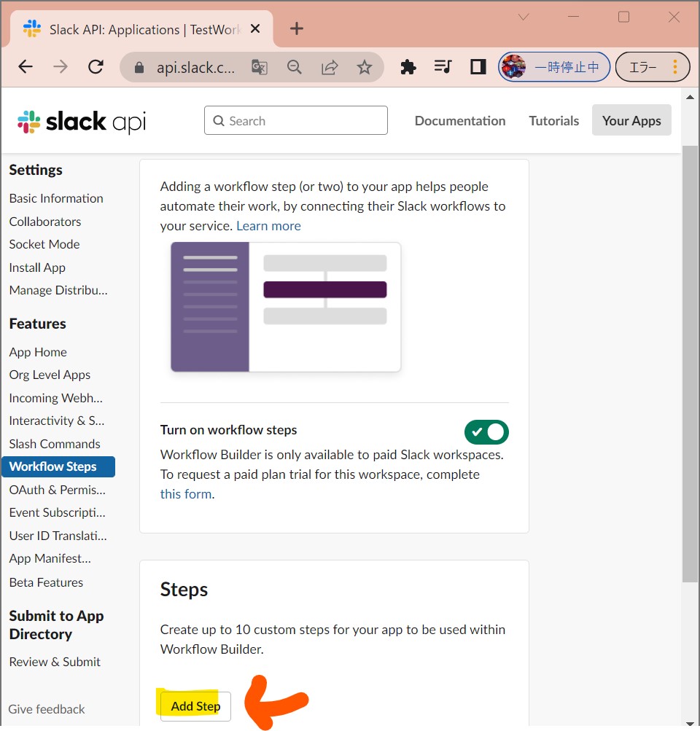700x731 pixels.
Task: Click the tab search chevron in title bar
Action: click(524, 17)
